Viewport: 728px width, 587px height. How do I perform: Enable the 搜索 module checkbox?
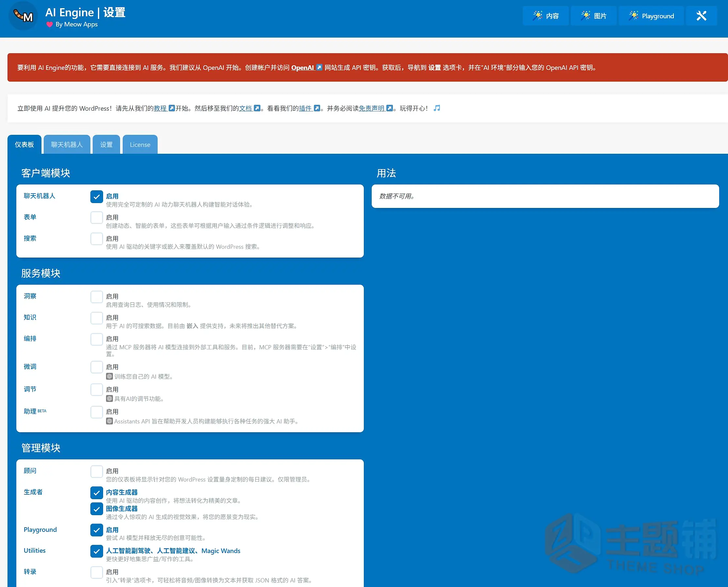point(97,239)
